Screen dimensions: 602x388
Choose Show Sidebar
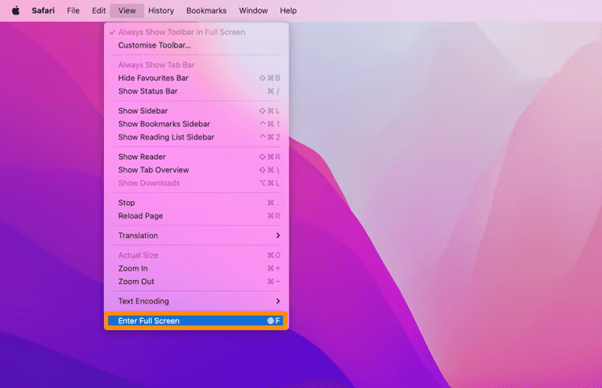click(196, 111)
